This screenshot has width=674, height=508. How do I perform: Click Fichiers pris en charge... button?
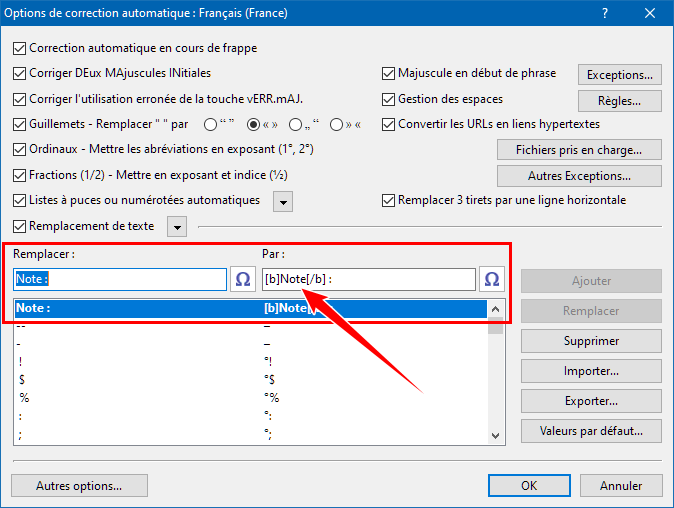tap(579, 150)
